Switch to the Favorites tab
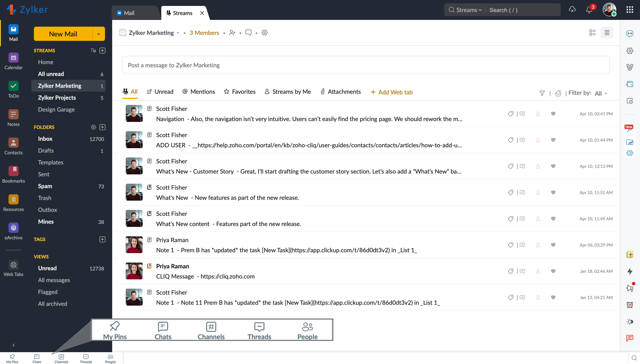Screen dimensions: 640x364 [x=240, y=92]
